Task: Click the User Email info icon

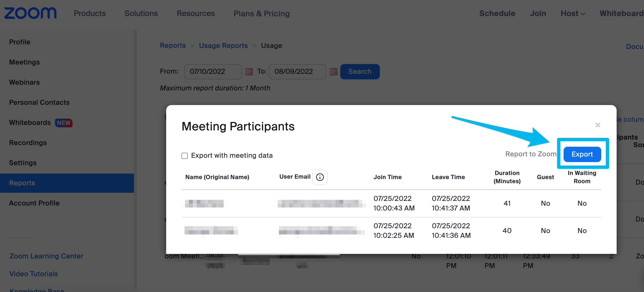Action: (x=320, y=177)
